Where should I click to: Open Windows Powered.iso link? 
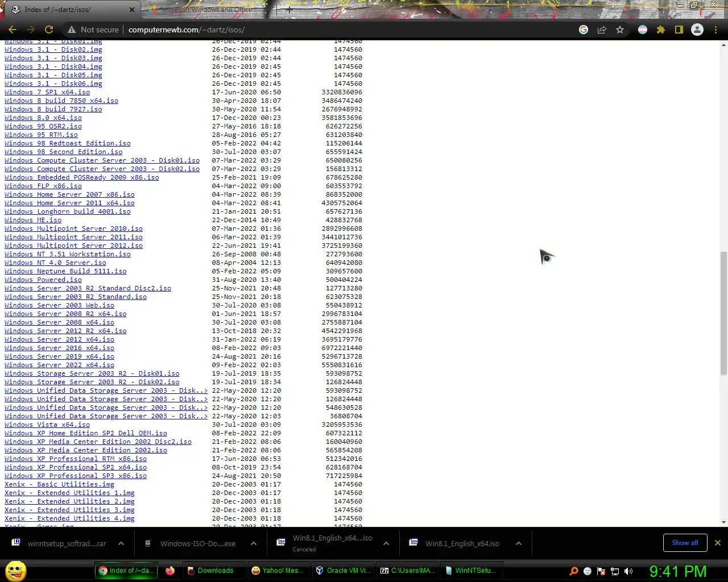[43, 280]
